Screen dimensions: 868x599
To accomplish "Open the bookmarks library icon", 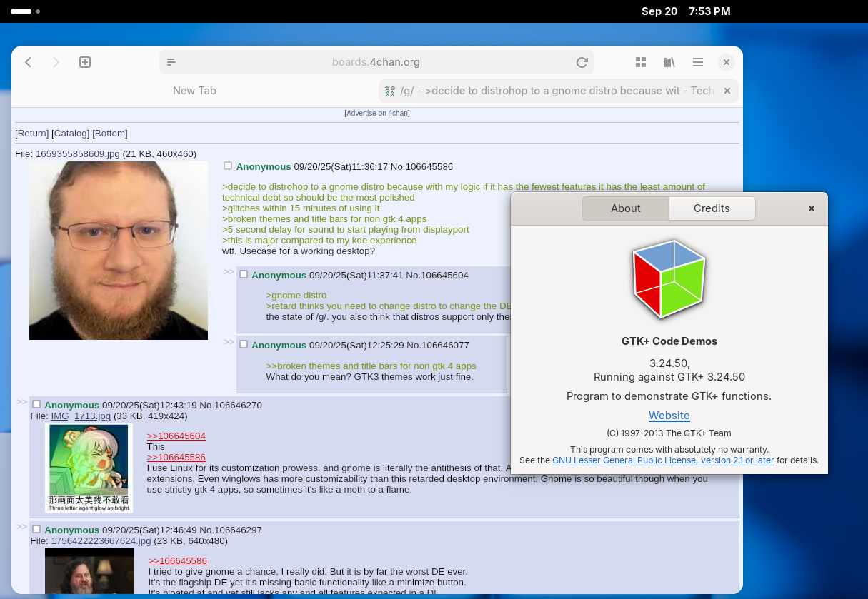I will pyautogui.click(x=669, y=62).
